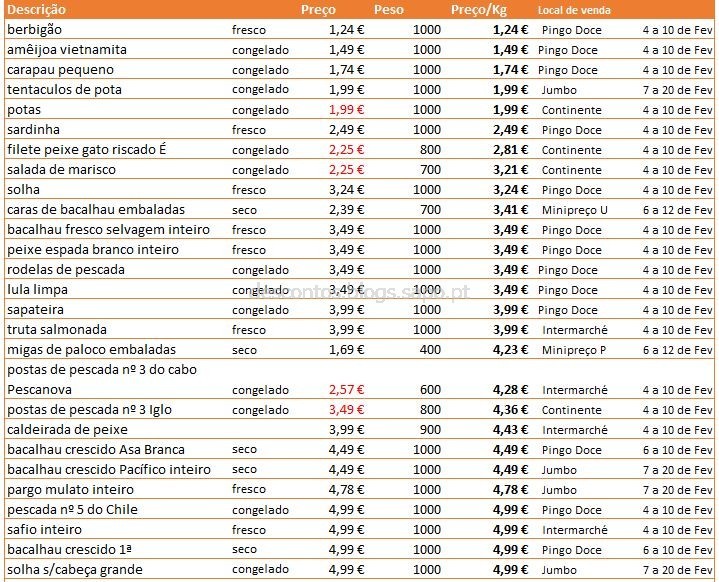Click the amêijoa vietnamita cell
Viewport: 719px width, 582px height.
[x=67, y=50]
